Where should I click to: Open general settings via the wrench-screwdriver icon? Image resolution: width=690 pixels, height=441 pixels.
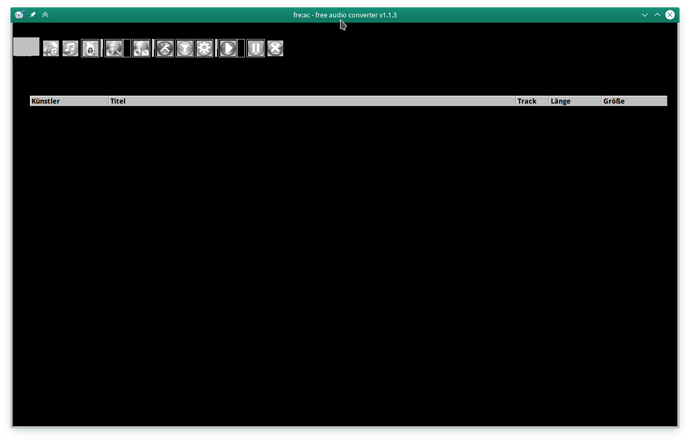165,48
